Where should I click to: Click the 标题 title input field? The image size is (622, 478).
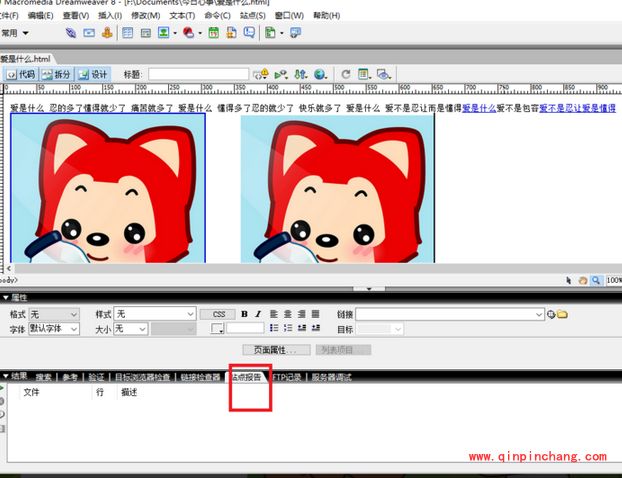(198, 74)
